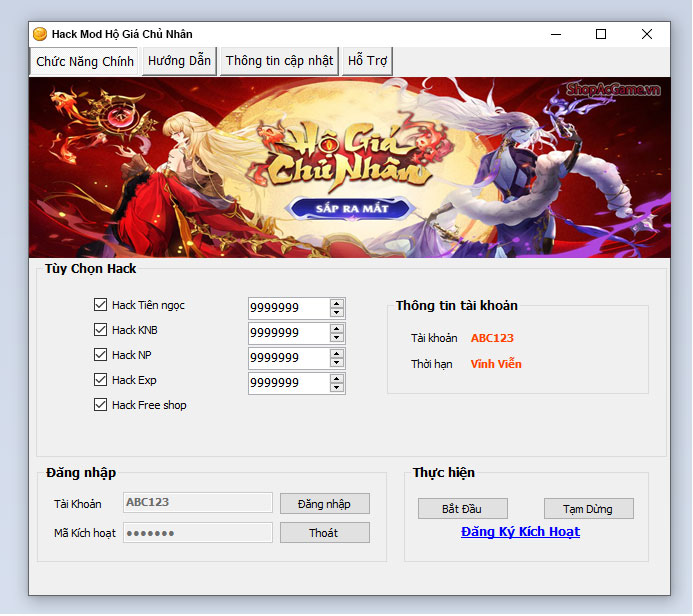Click the gold coin app icon in title bar
Image resolution: width=693 pixels, height=616 pixels.
[x=40, y=34]
